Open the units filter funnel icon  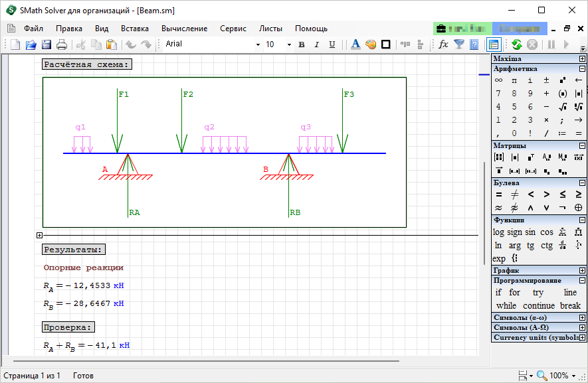click(459, 44)
